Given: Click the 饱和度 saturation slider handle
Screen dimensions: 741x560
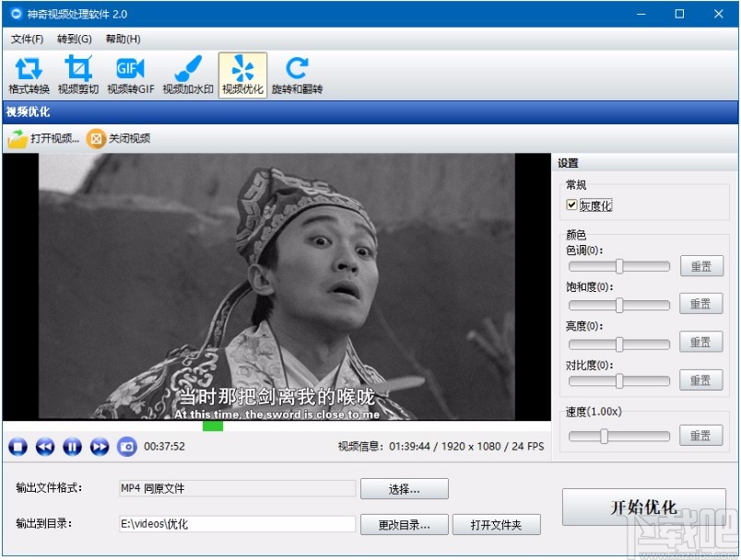Looking at the screenshot, I should point(619,305).
